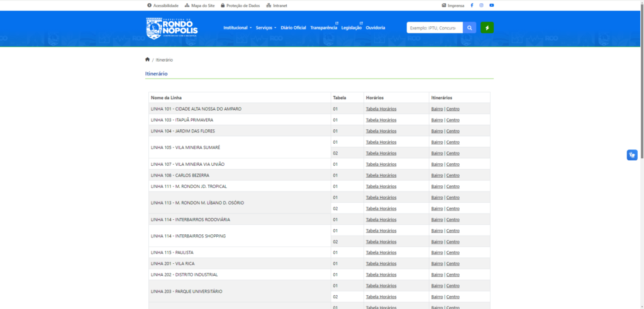The height and width of the screenshot is (309, 644).
Task: Open the Ouvidoria menu item
Action: click(x=375, y=28)
